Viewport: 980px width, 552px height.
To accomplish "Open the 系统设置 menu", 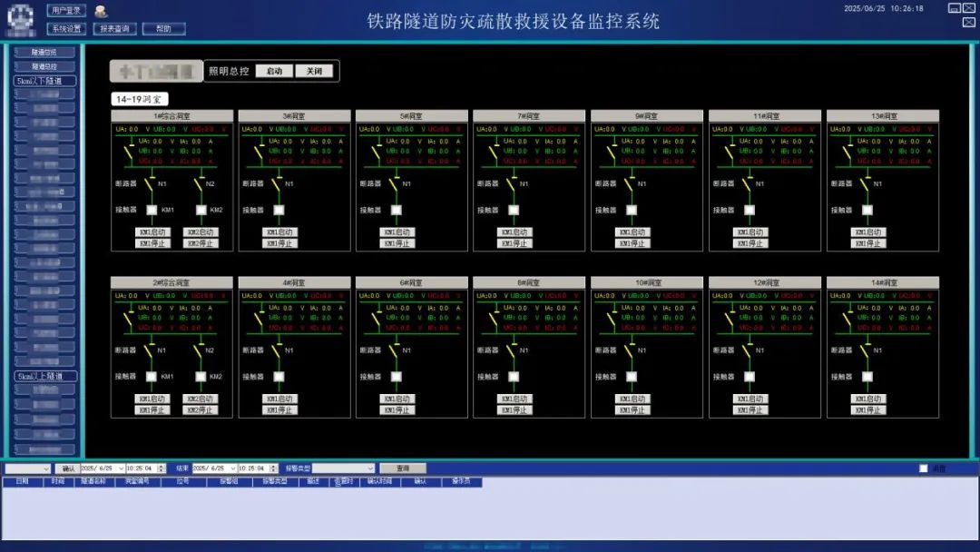I will 65,28.
